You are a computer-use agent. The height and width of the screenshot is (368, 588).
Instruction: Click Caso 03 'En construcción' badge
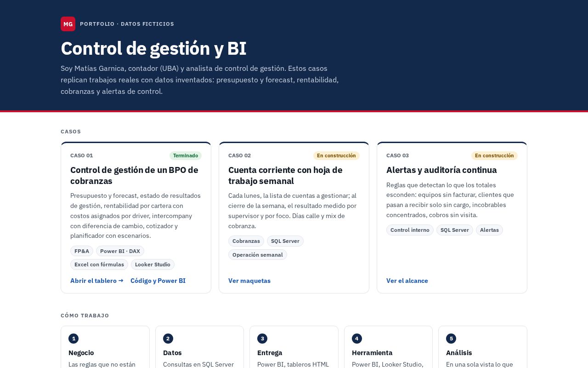coord(494,155)
